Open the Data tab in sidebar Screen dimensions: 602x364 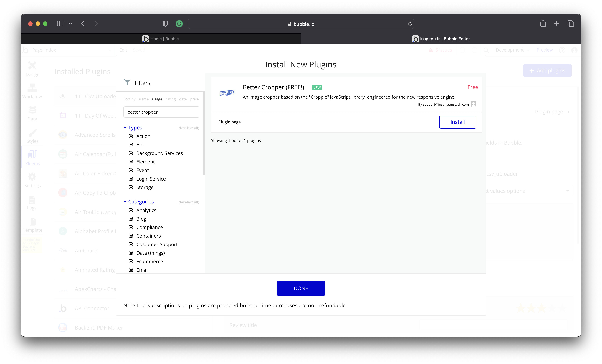coord(32,113)
